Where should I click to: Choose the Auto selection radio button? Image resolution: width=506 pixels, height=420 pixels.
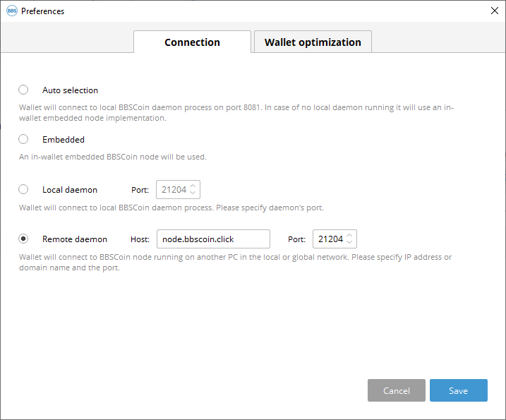[x=23, y=90]
